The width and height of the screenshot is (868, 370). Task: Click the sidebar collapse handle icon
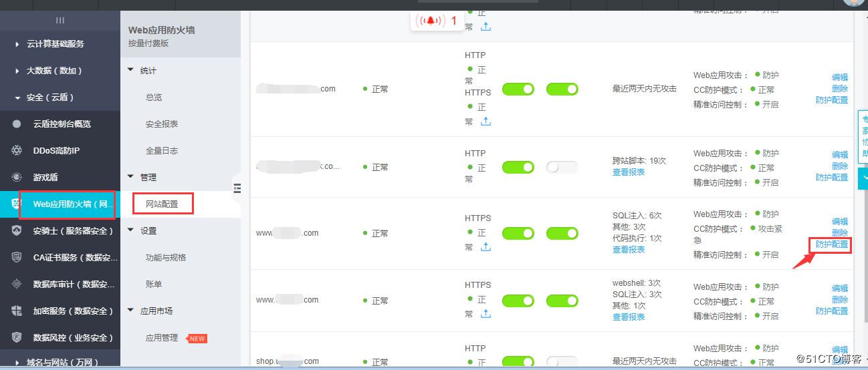[237, 189]
